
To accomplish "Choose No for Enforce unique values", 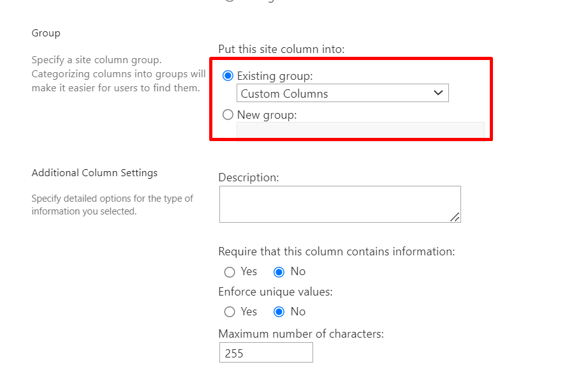I will tap(279, 312).
